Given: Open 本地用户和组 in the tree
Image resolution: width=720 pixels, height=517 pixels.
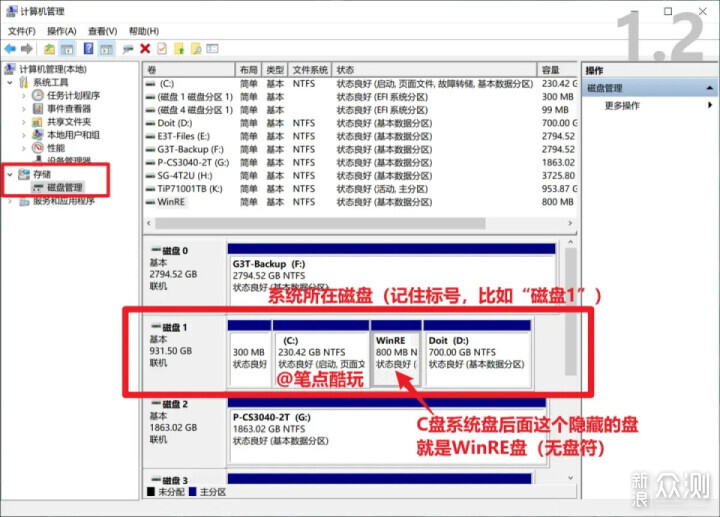Looking at the screenshot, I should tap(73, 135).
